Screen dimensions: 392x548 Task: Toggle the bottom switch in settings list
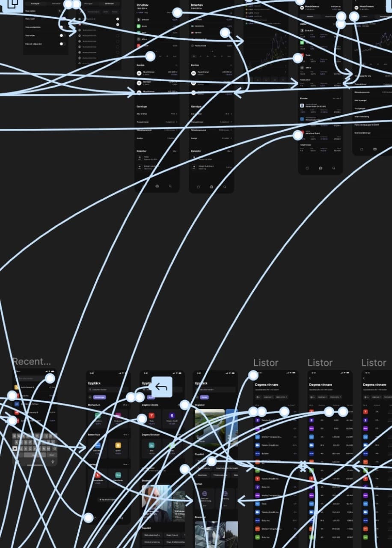pos(62,44)
